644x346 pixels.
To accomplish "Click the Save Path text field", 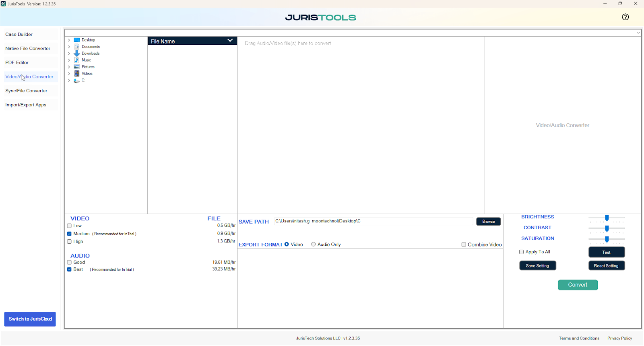I will click(x=373, y=221).
